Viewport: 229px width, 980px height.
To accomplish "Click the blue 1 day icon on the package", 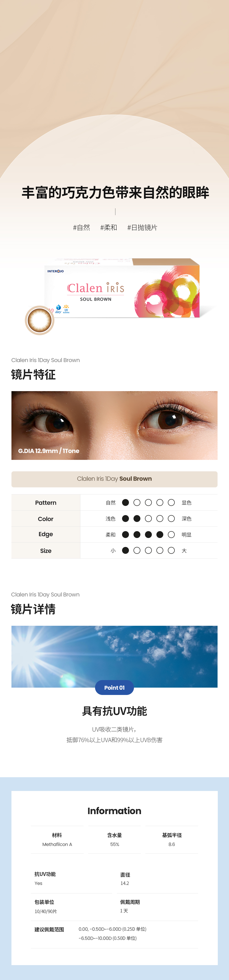I will click(58, 308).
